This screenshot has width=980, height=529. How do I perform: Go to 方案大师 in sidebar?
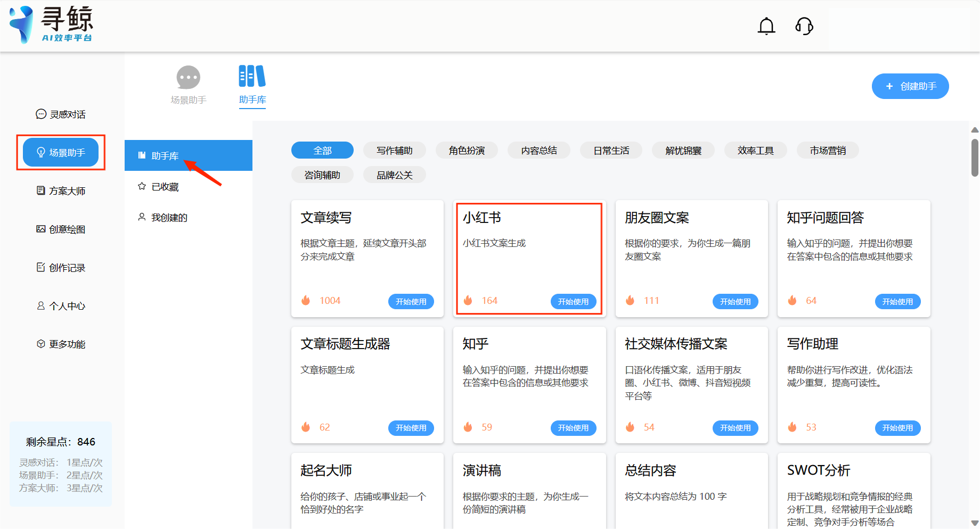[61, 191]
